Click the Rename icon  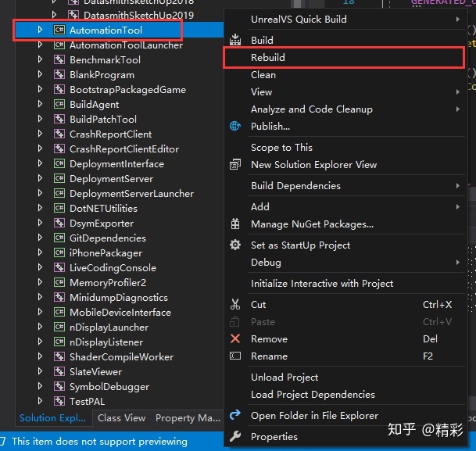point(235,356)
